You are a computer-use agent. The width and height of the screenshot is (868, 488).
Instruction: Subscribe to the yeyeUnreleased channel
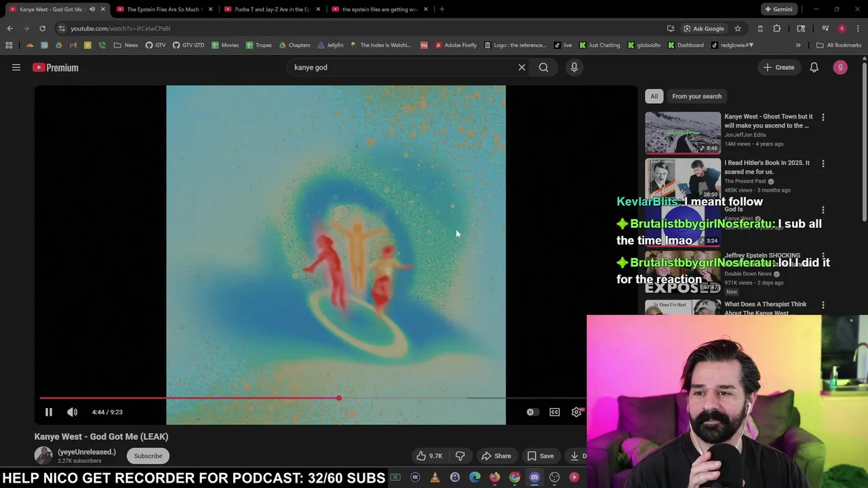(x=148, y=456)
